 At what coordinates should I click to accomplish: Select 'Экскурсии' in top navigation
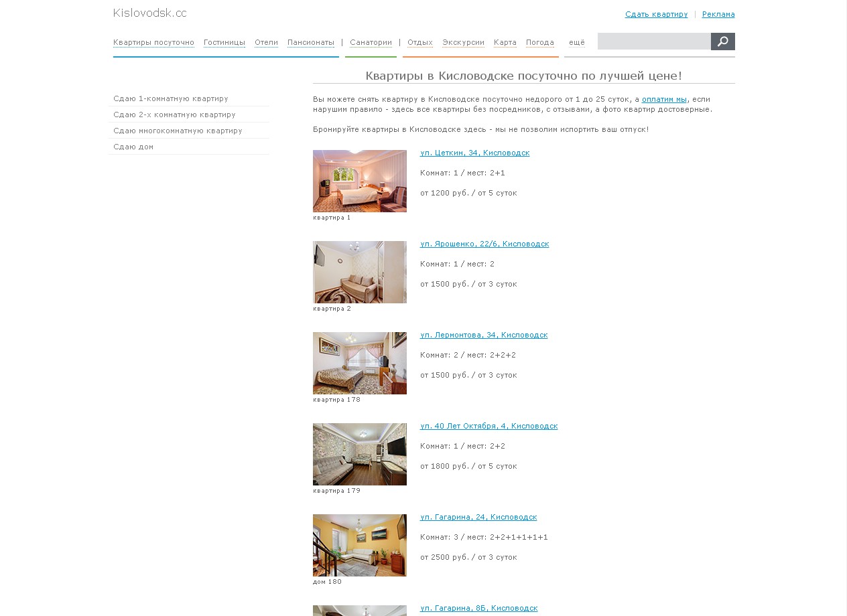click(x=463, y=42)
